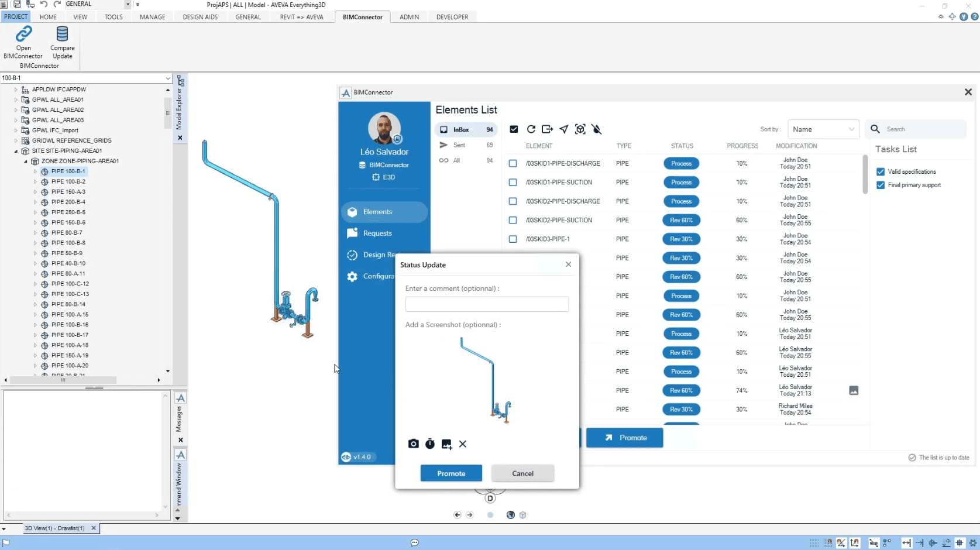Click the Open BIMConnector ribbon icon
The image size is (980, 550).
coord(23,34)
